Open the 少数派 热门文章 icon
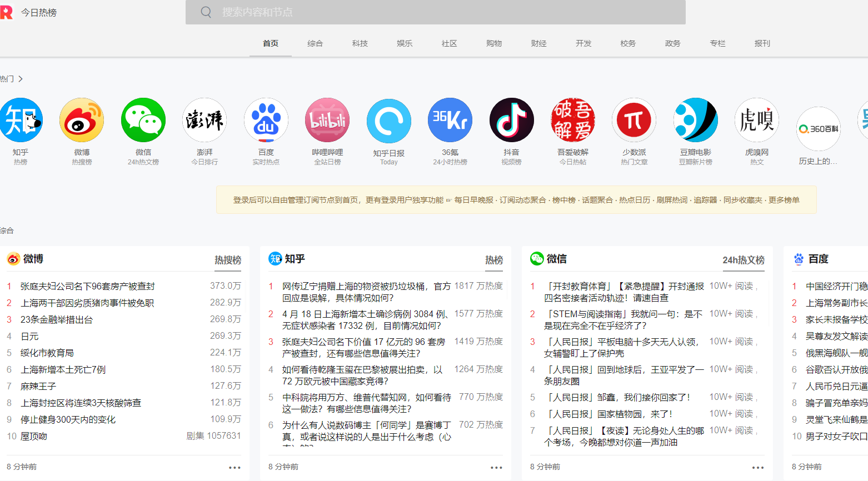 (x=634, y=120)
